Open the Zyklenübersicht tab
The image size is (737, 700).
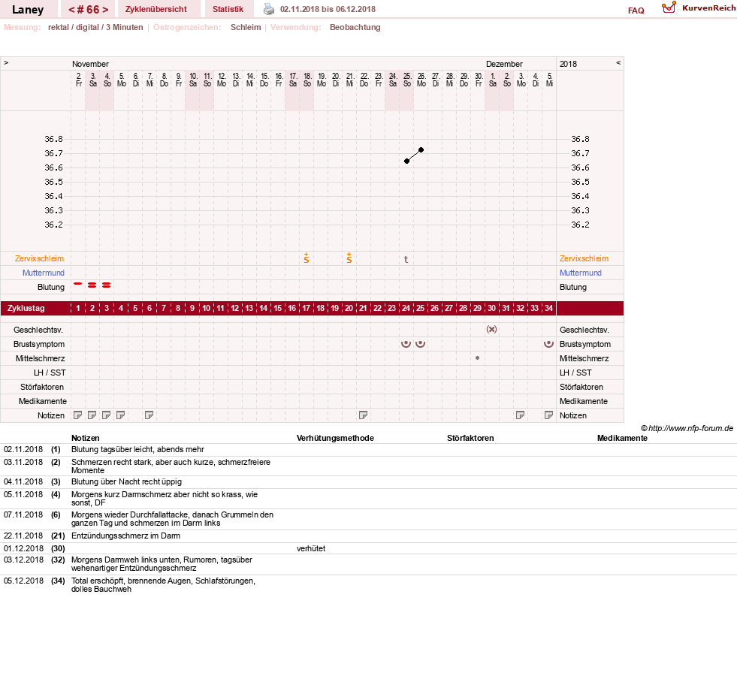pos(156,9)
